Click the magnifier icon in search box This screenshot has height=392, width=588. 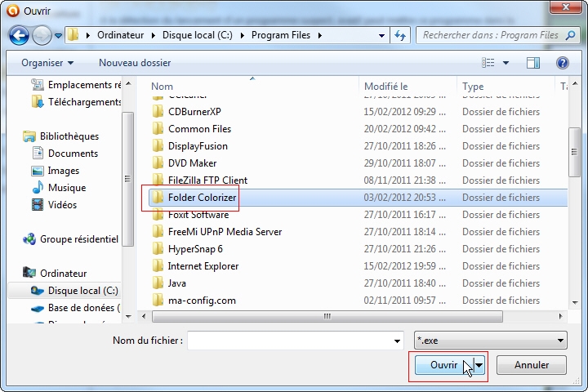(570, 35)
